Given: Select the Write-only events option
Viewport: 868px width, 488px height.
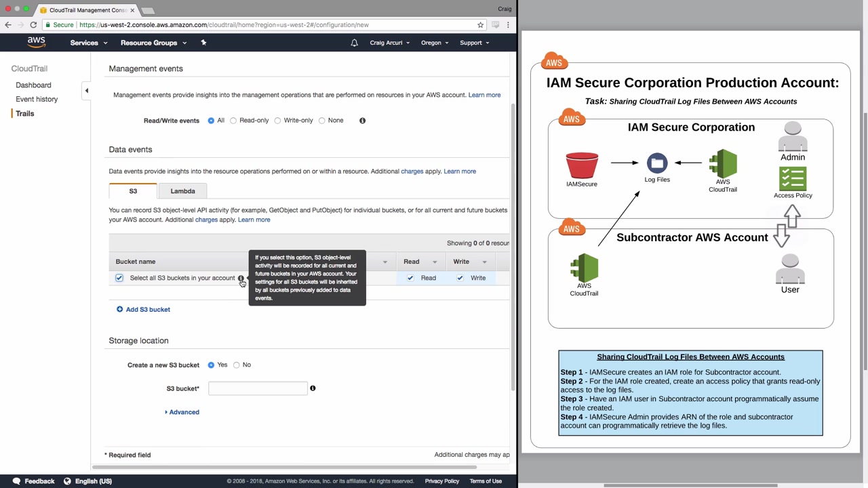Looking at the screenshot, I should point(277,121).
